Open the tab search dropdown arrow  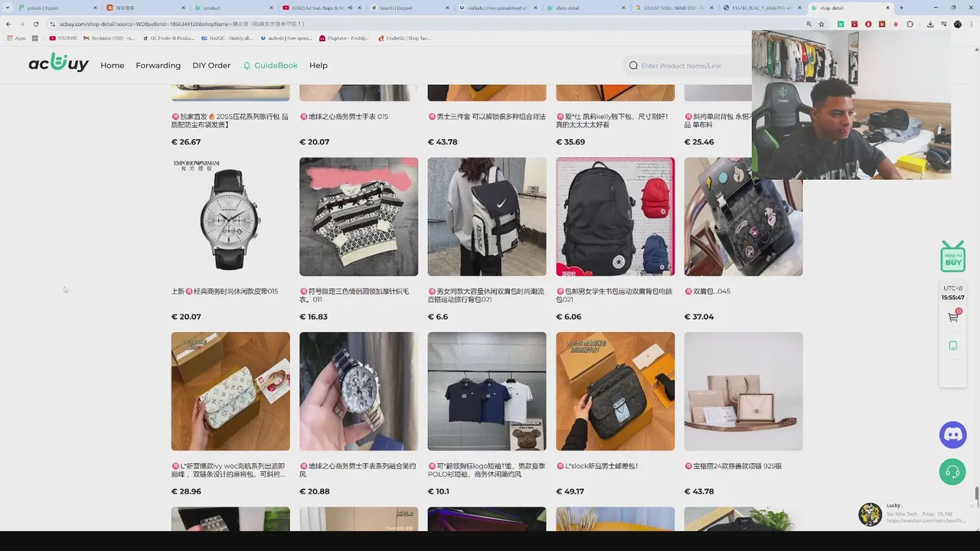point(7,8)
